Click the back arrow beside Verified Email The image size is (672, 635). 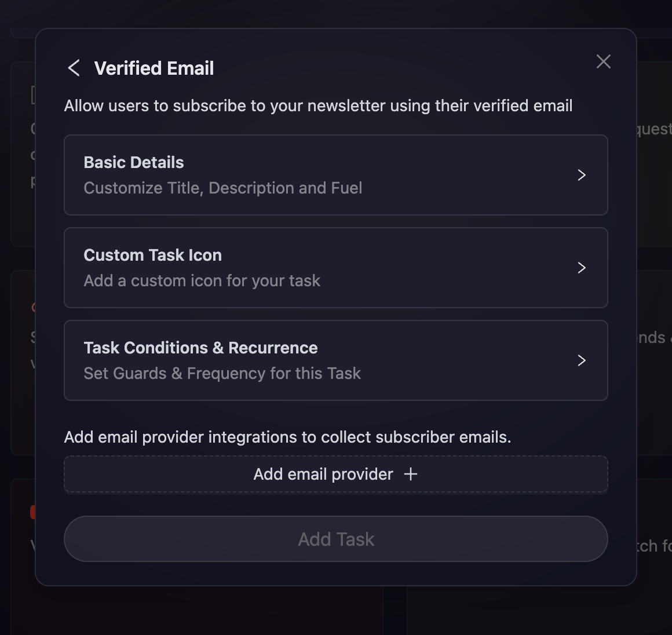[73, 67]
